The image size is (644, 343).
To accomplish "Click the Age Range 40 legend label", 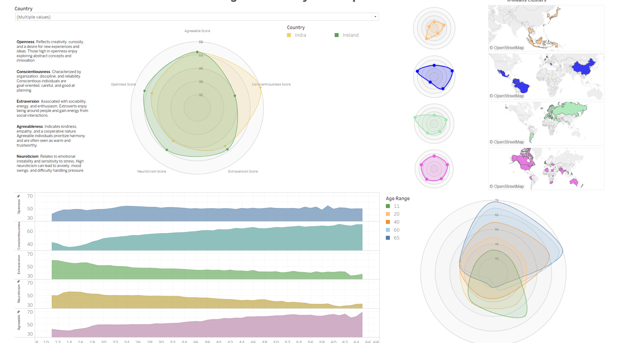I will click(396, 222).
